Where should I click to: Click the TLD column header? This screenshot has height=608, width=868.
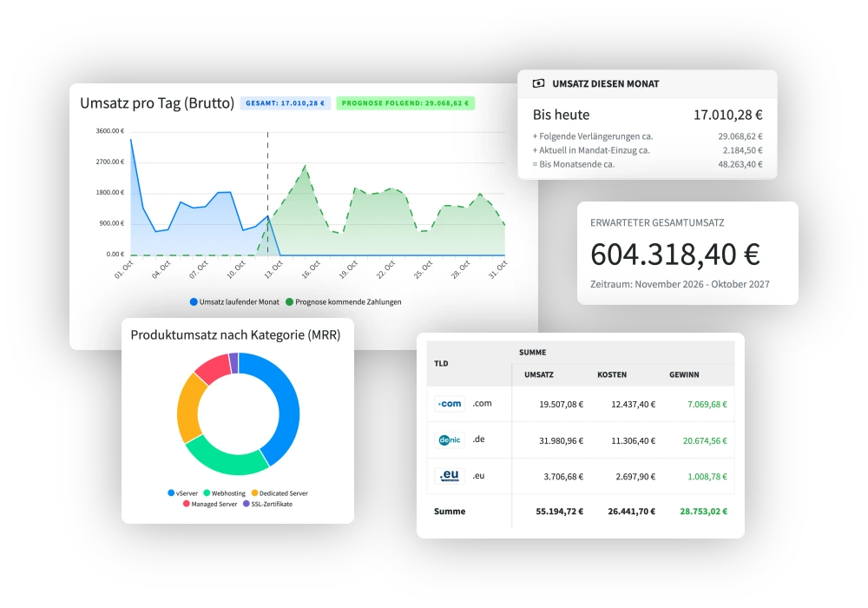(441, 364)
